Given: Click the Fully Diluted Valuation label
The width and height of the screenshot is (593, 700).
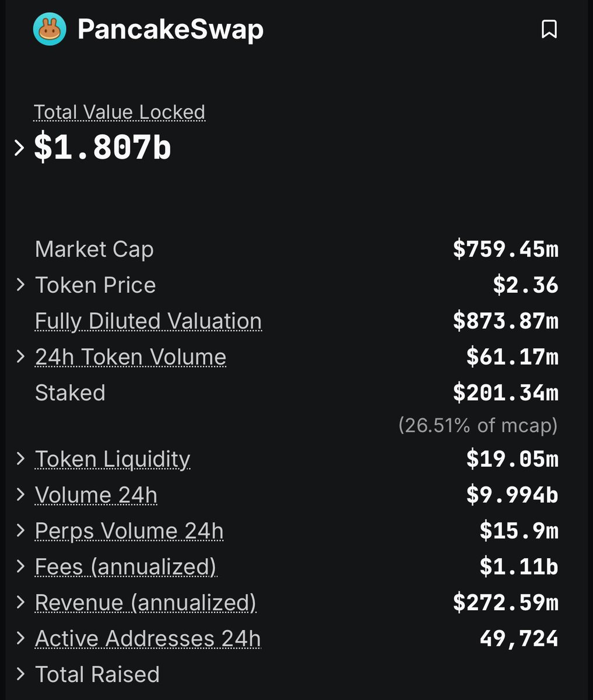Looking at the screenshot, I should point(148,321).
